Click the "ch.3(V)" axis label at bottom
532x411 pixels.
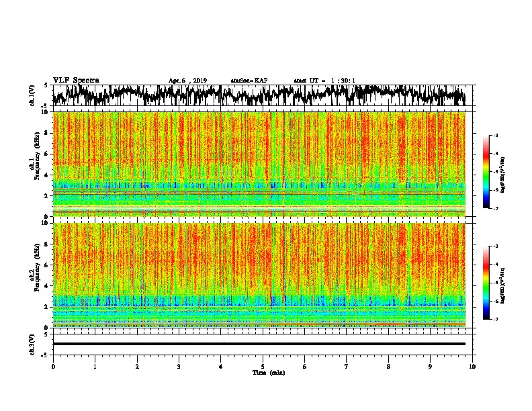pyautogui.click(x=32, y=345)
